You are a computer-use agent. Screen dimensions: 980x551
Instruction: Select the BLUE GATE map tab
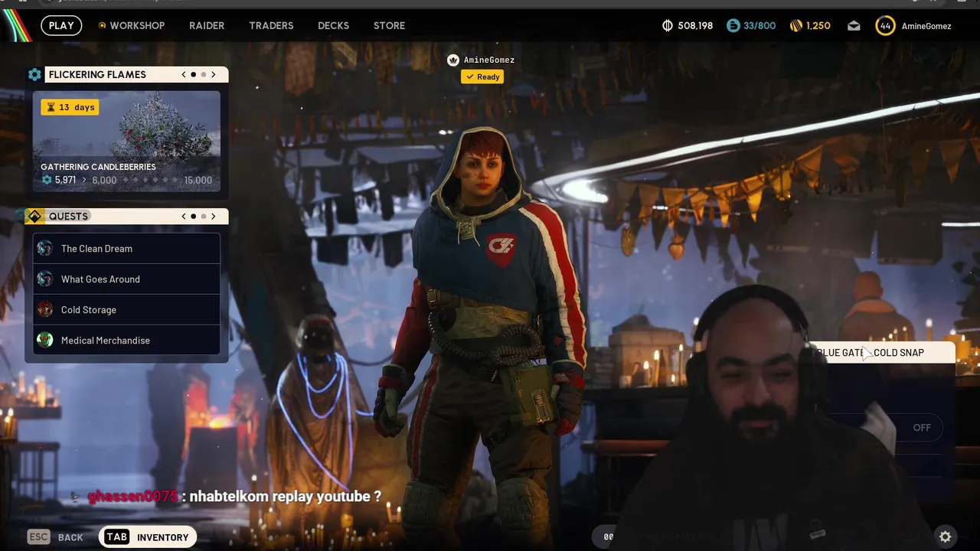(x=840, y=353)
